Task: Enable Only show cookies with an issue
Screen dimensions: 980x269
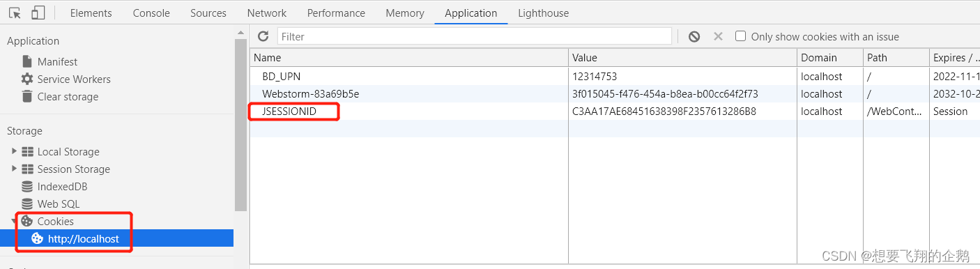Action: (741, 36)
